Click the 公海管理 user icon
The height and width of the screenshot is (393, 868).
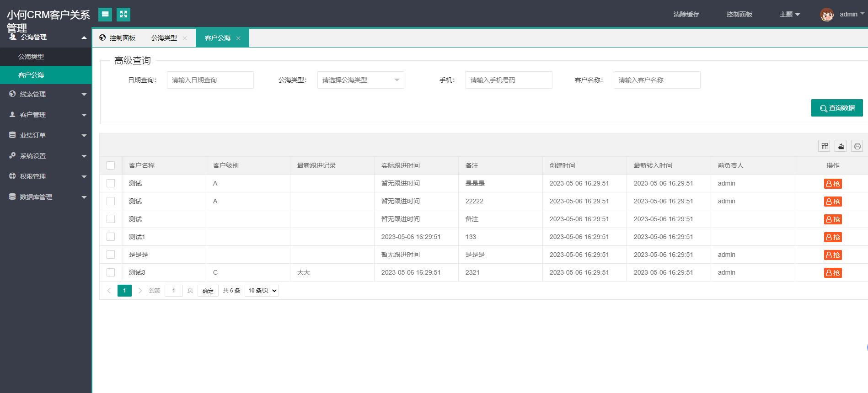13,37
